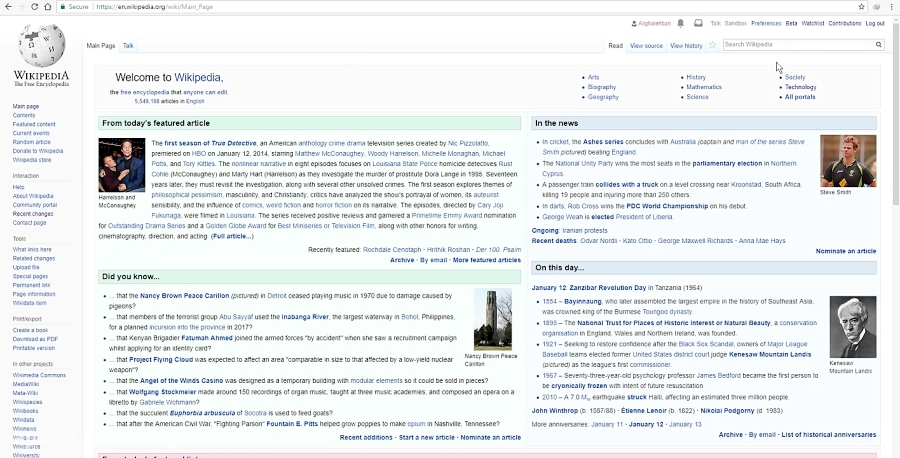Click the browser home icon

click(48, 6)
